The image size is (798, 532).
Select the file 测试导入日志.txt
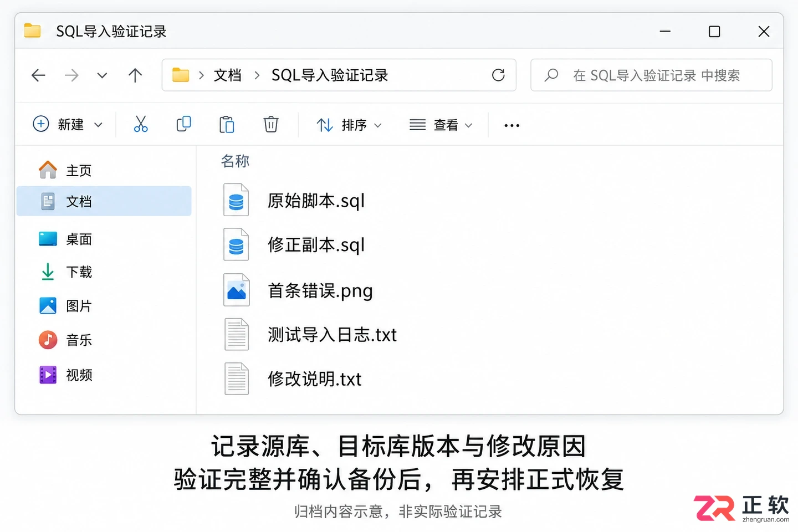332,335
